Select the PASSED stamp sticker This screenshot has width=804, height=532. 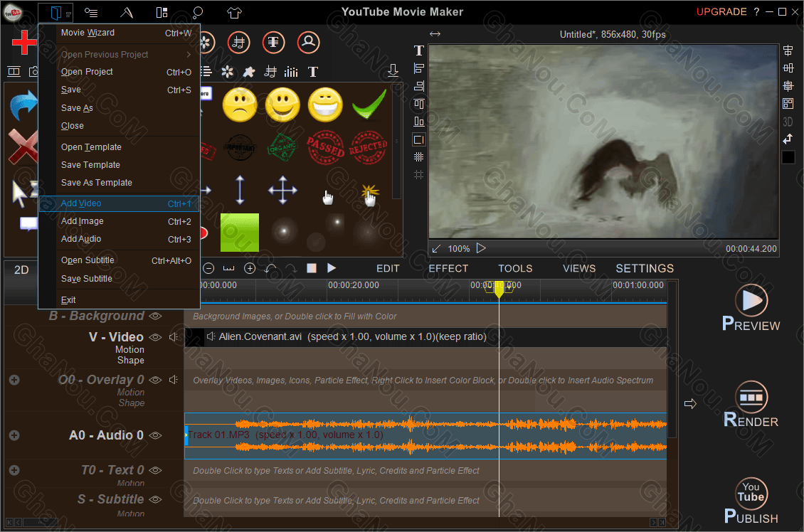325,147
